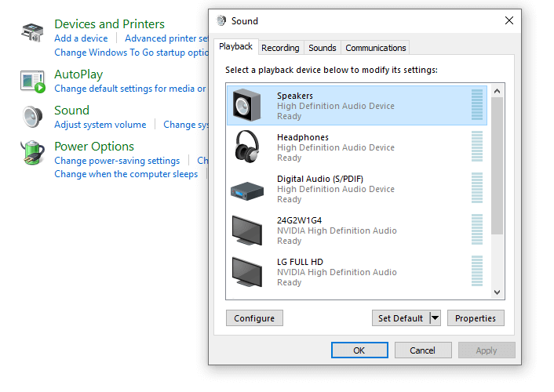Screen dimensions: 554x392
Task: Click the LG FULL HD level meter
Action: [x=477, y=270]
